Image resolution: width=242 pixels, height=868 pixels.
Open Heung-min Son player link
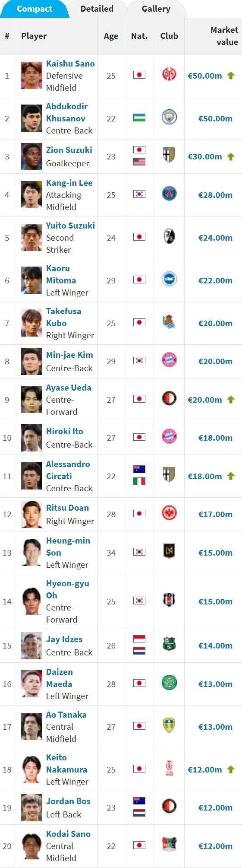(x=68, y=547)
